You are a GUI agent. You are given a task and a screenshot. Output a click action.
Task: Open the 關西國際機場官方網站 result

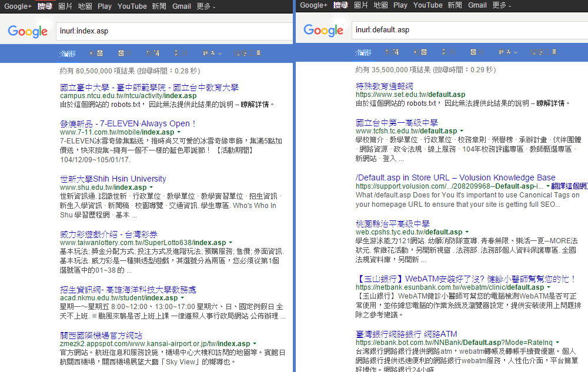(x=101, y=336)
